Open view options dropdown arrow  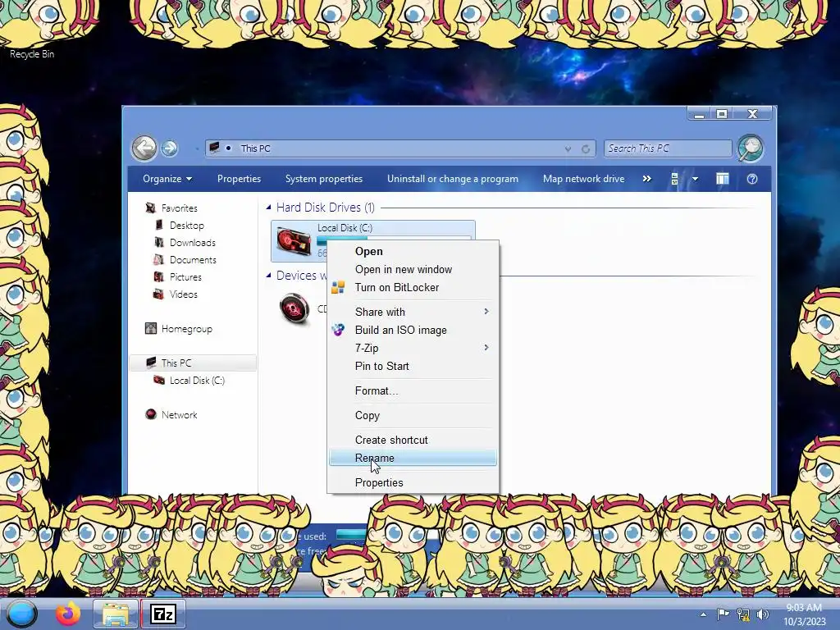click(x=695, y=179)
